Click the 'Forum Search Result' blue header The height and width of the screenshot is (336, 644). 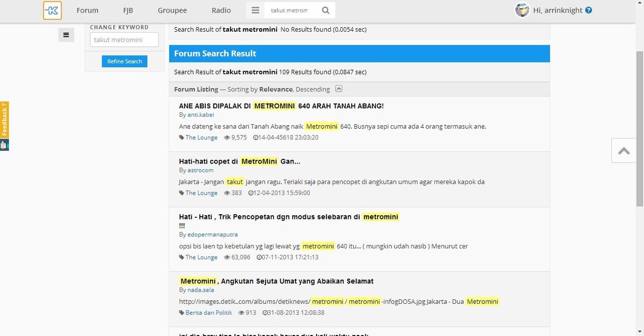tap(359, 53)
